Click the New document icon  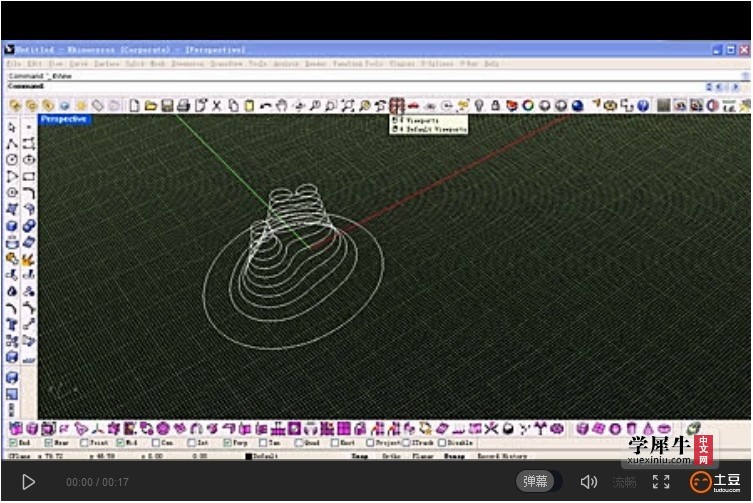(x=134, y=105)
